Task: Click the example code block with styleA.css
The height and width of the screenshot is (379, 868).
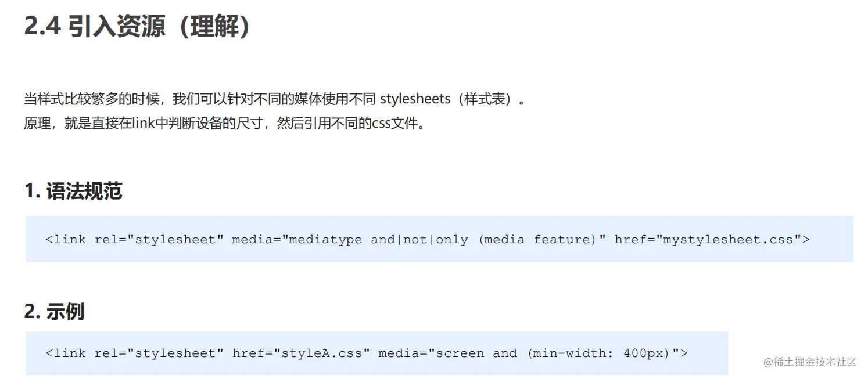Action: click(376, 353)
